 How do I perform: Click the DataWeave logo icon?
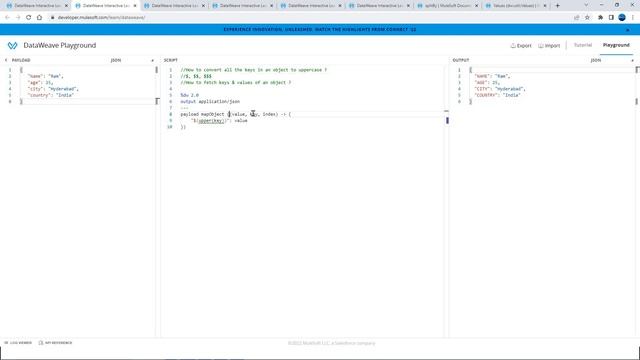pos(13,45)
